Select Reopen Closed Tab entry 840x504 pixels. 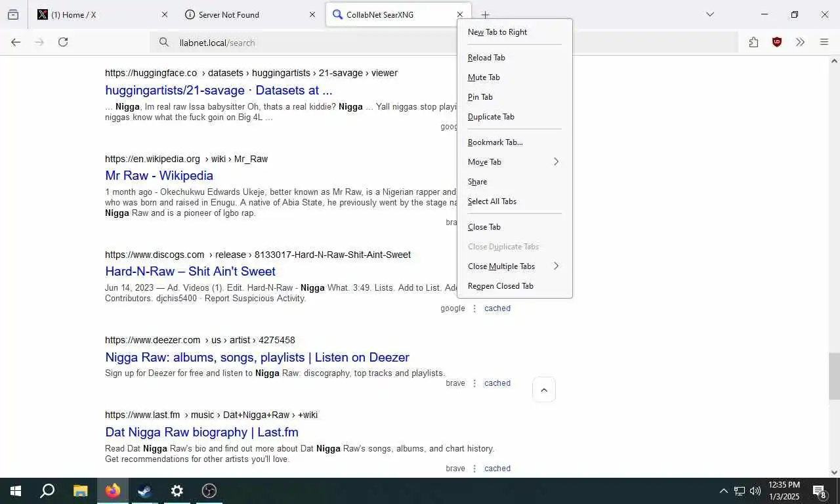tap(514, 286)
